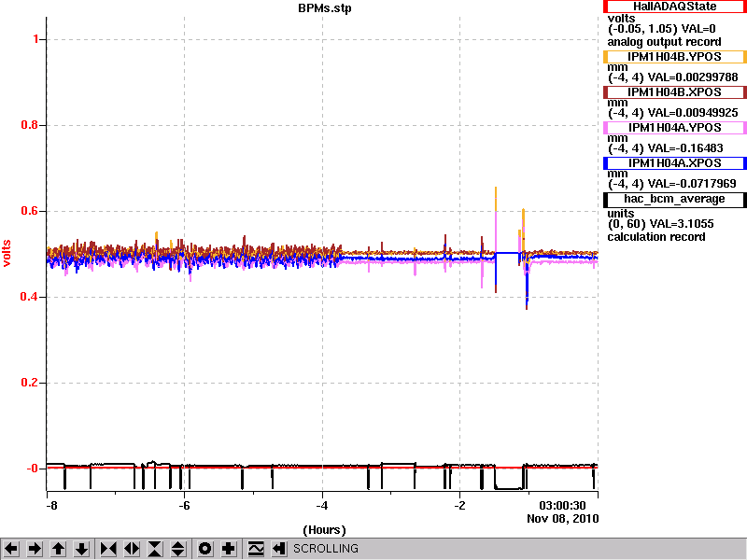Click the VAL=-0.16483 readout
The image size is (747, 560).
(685, 148)
